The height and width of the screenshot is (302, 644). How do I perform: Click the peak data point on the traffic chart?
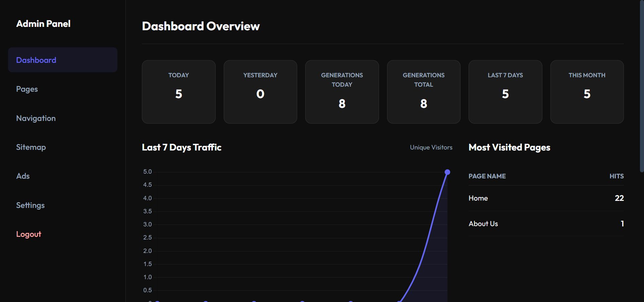(447, 172)
